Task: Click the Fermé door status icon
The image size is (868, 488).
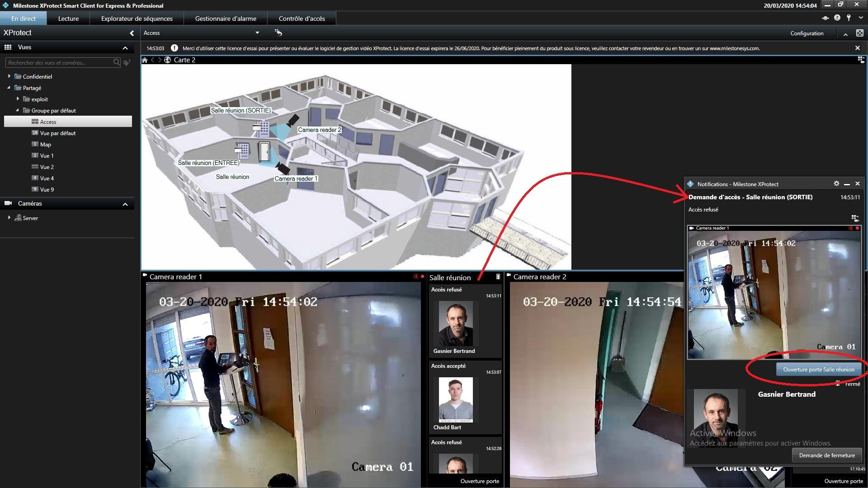Action: coord(838,384)
